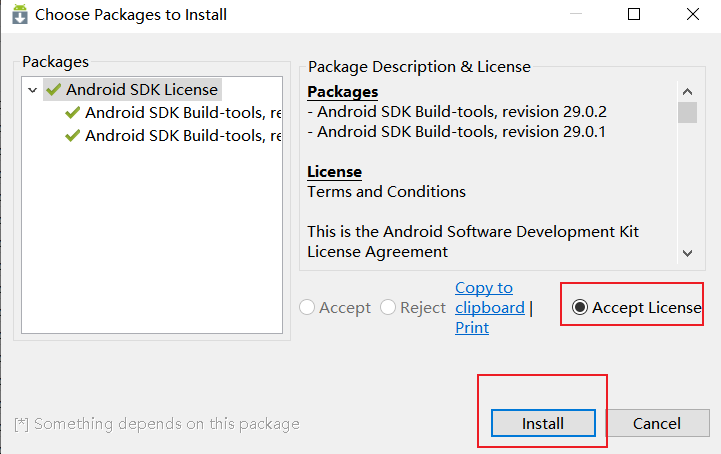Viewport: 721px width, 454px height.
Task: Click the Cancel button
Action: 657,423
